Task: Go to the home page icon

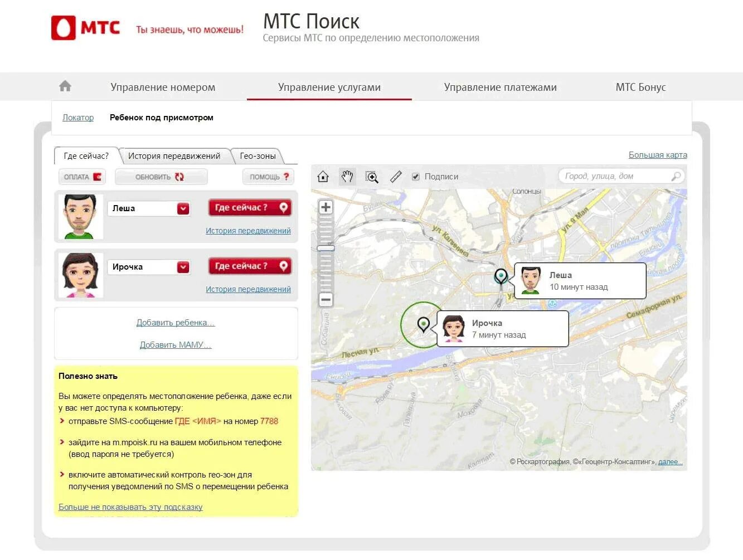Action: [x=65, y=86]
